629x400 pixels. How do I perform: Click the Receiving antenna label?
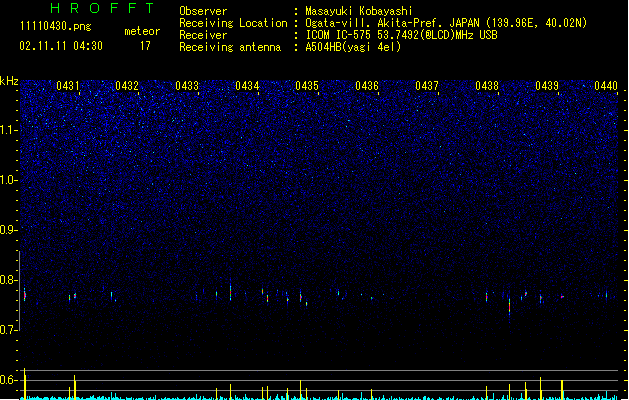click(x=230, y=47)
